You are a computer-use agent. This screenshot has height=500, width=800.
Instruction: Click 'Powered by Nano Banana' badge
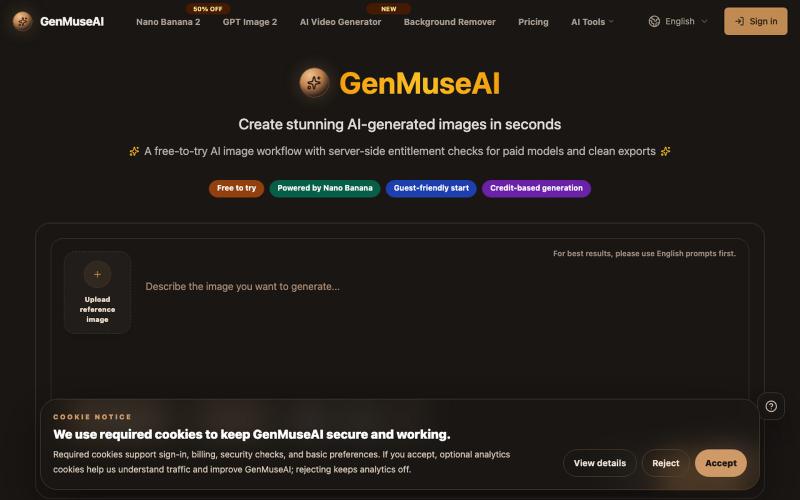(x=324, y=188)
